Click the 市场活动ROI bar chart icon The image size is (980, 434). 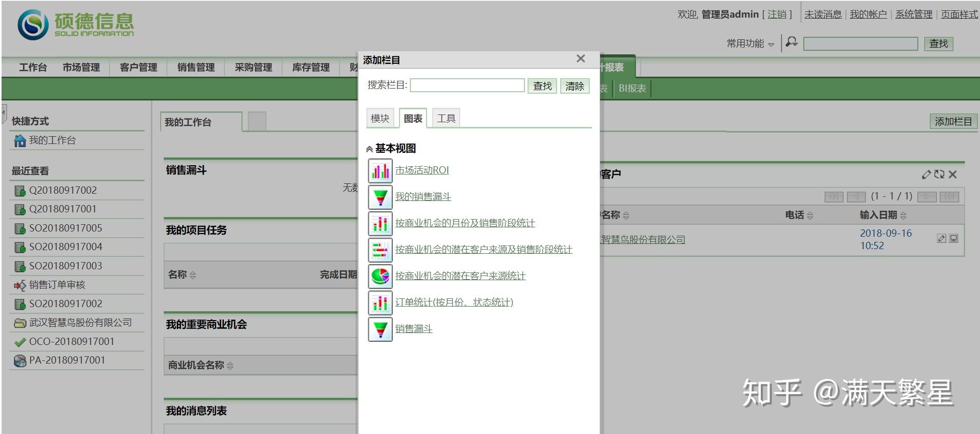pos(380,171)
